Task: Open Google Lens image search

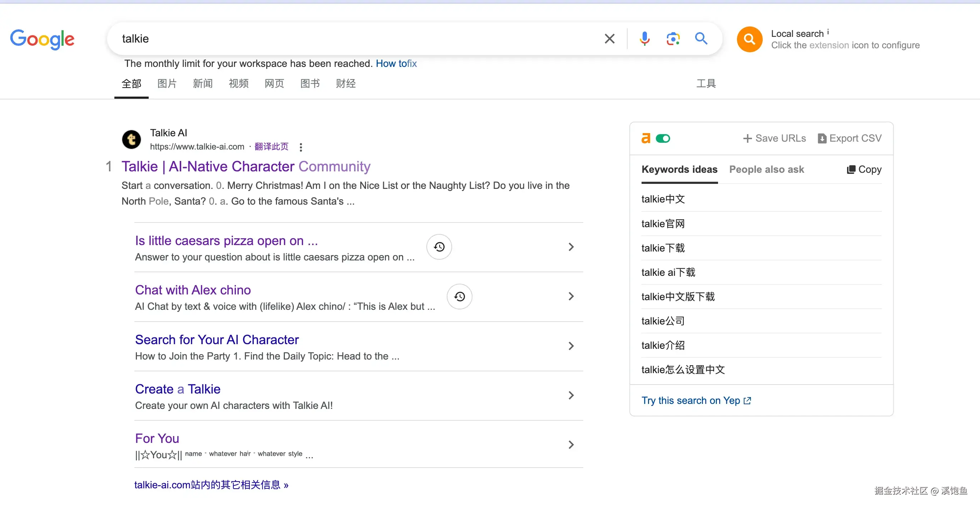Action: tap(673, 39)
